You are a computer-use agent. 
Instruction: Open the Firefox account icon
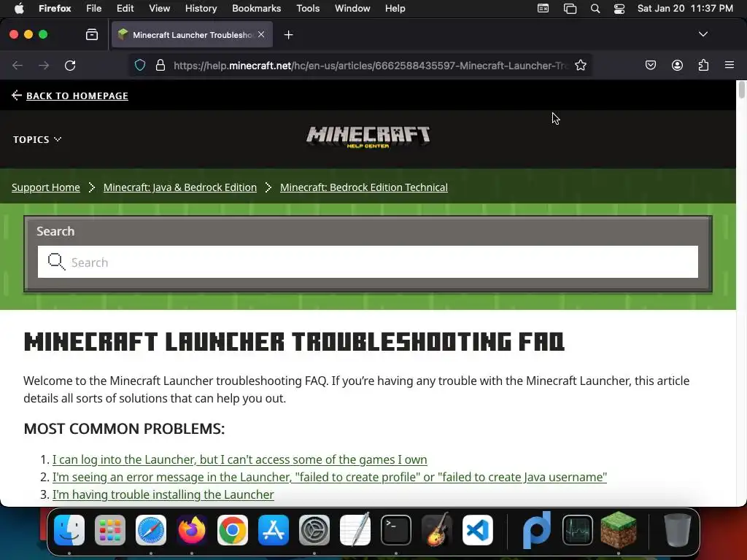pos(677,65)
